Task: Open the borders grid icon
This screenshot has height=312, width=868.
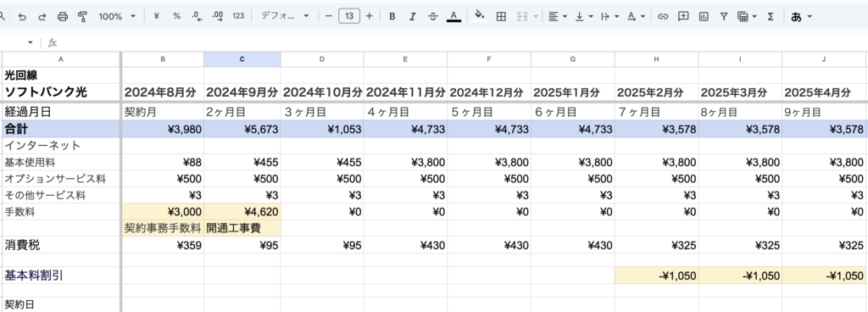Action: [501, 17]
